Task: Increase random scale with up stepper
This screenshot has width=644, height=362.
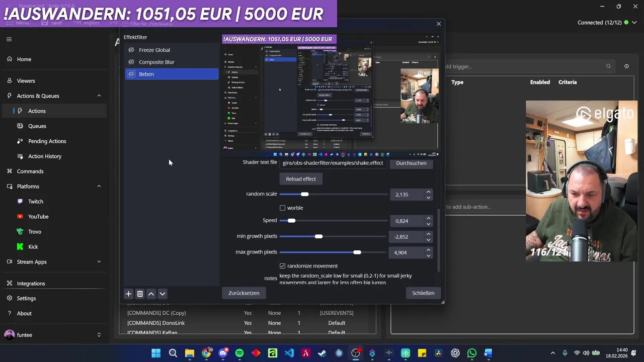Action: point(428,192)
